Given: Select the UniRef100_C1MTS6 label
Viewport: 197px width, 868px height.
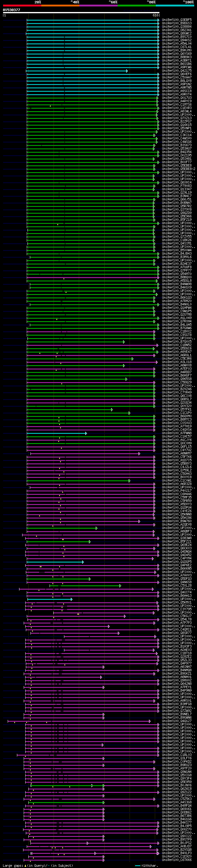Looking at the screenshot, I should (177, 104).
